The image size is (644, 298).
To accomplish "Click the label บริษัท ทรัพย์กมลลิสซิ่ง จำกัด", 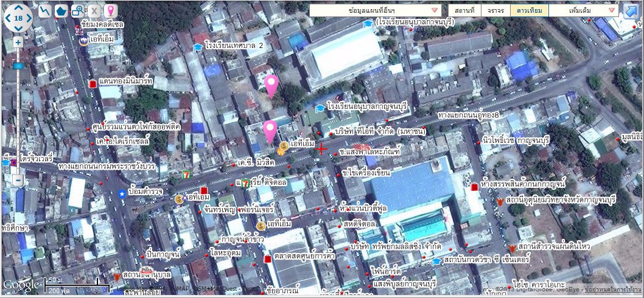I will (396, 246).
